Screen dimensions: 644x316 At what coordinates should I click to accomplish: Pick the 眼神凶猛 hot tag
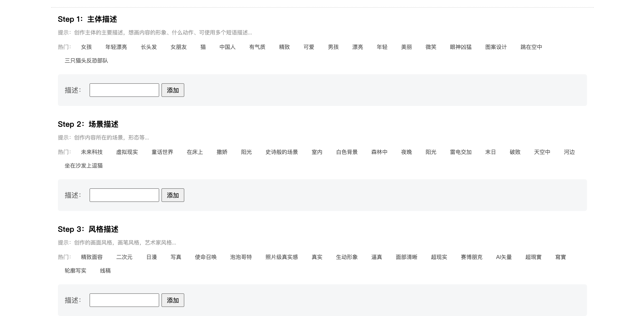point(460,47)
